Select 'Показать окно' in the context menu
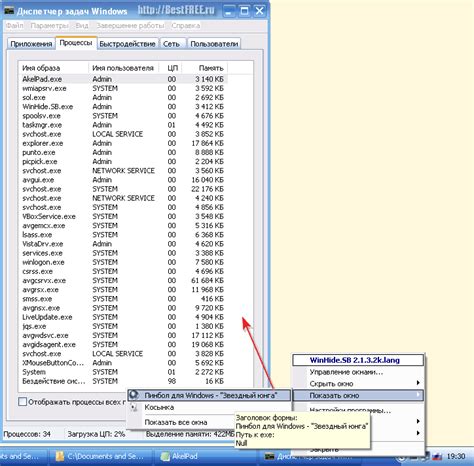The height and width of the screenshot is (466, 474). pyautogui.click(x=358, y=395)
